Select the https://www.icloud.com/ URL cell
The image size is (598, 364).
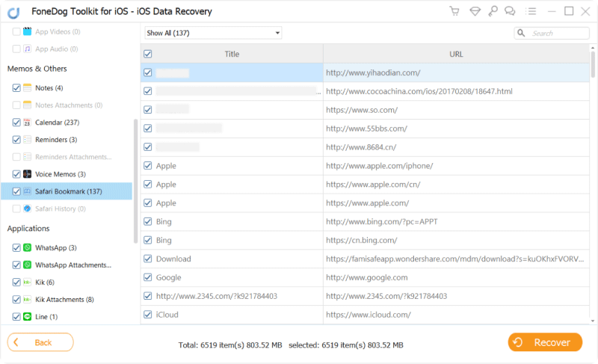tap(456, 315)
